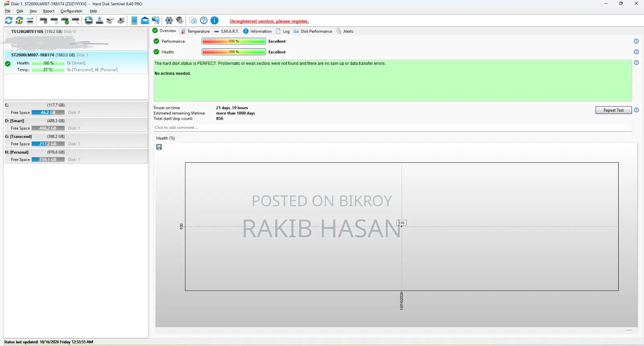Click the help icon beside Performance row

pyautogui.click(x=636, y=41)
